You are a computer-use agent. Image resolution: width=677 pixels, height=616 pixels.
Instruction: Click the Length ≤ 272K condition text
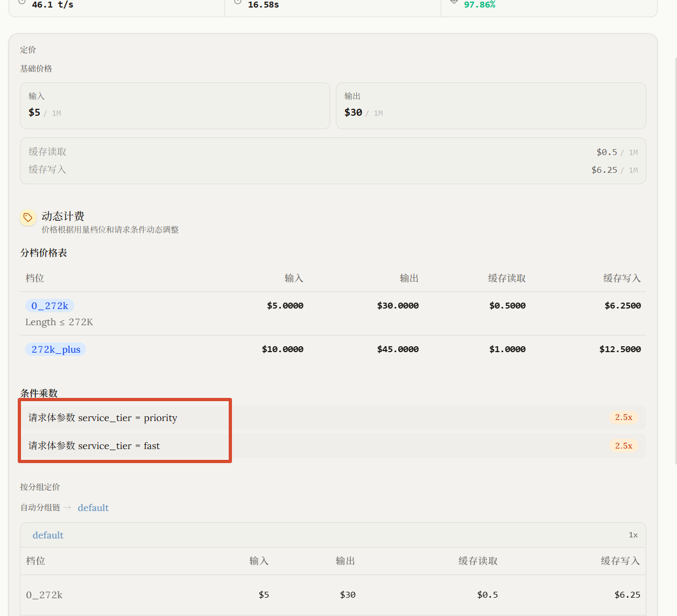59,322
